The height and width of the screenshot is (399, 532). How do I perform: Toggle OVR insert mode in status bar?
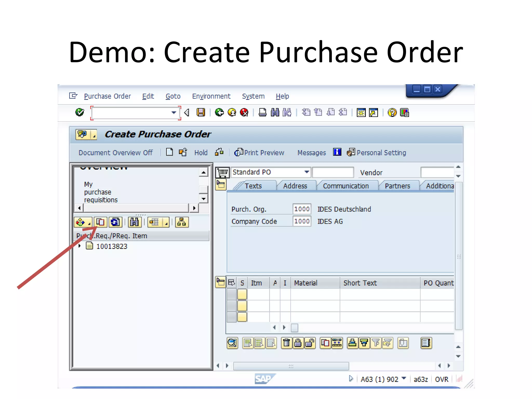442,379
